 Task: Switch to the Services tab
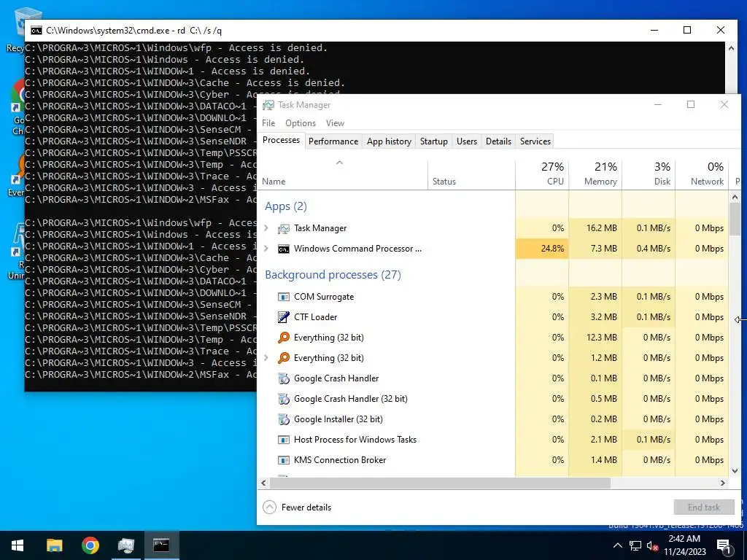(x=535, y=141)
